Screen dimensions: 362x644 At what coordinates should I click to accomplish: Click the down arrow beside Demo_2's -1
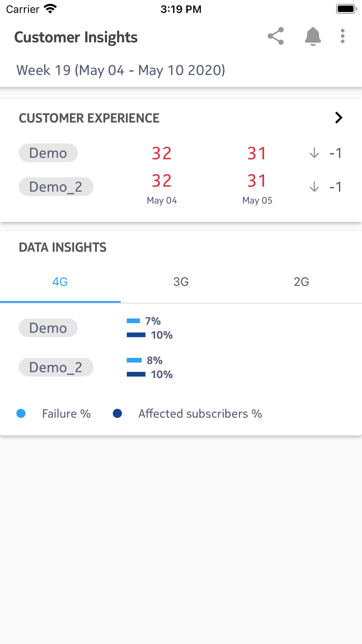(x=314, y=187)
